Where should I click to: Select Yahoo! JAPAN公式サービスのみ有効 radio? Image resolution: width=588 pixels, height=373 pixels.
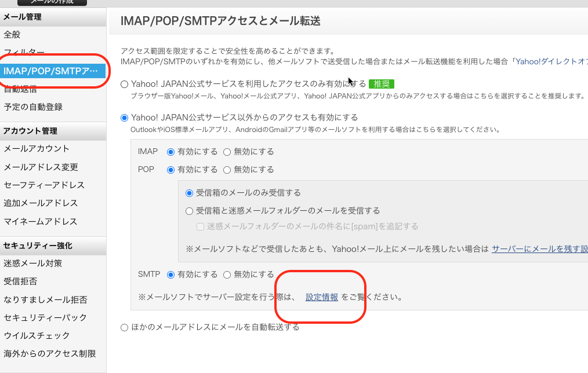coord(125,84)
